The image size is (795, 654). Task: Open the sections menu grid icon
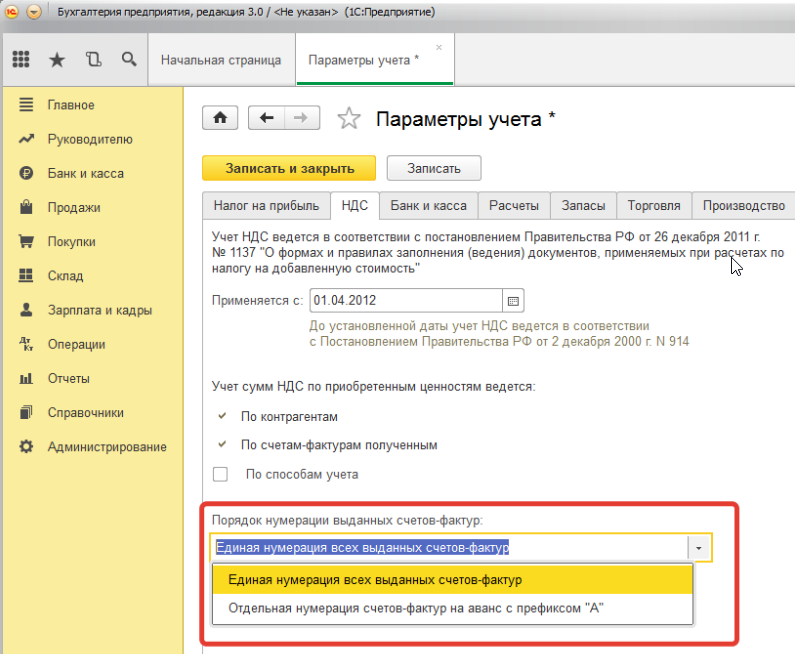21,59
